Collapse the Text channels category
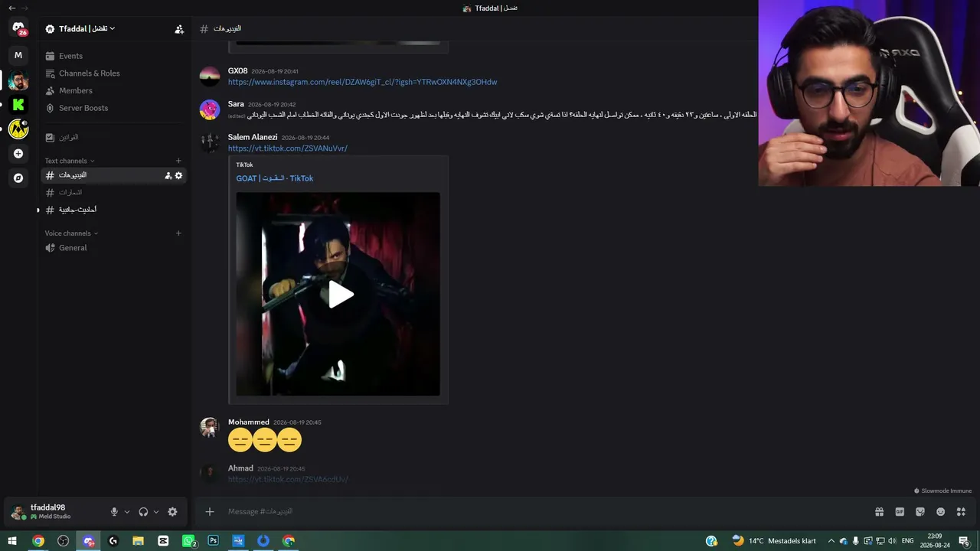980x551 pixels. [x=70, y=161]
